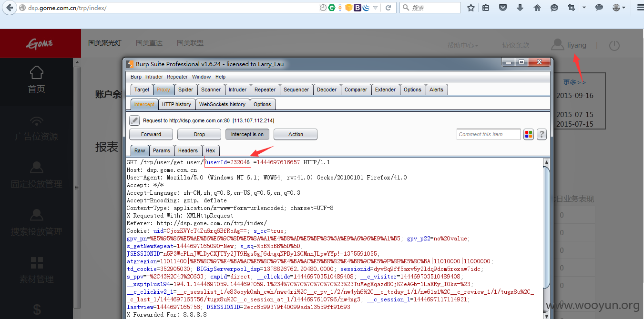The image size is (644, 319).
Task: Click the Pocket save icon
Action: coord(503,8)
